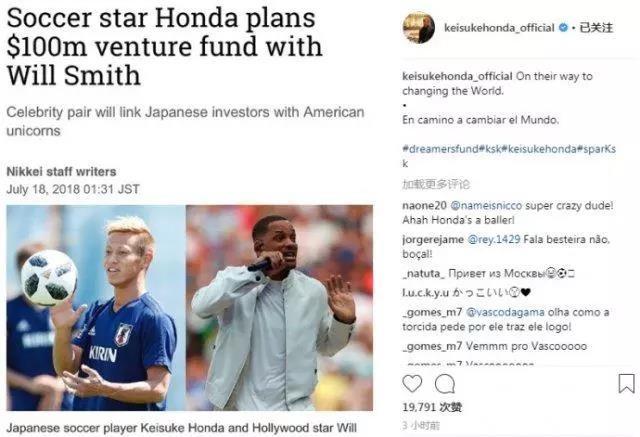Open commenter naone20's profile
This screenshot has width=640, height=437.
point(424,205)
